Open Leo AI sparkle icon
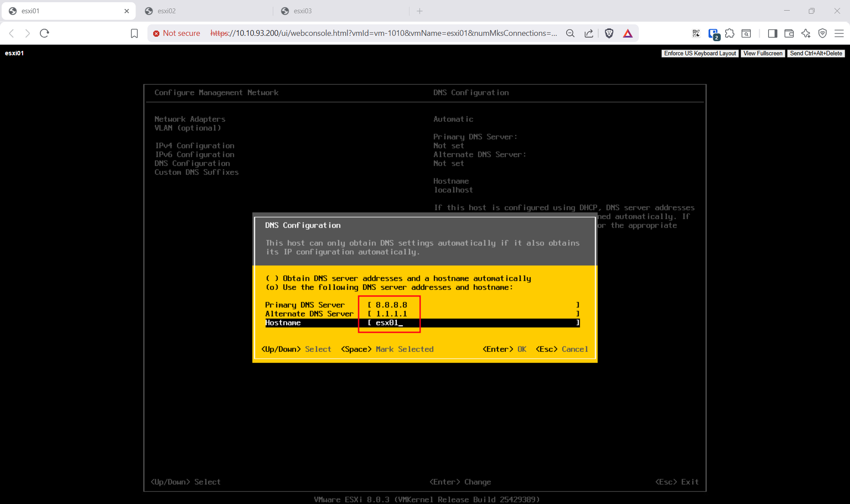Screen dimensions: 850x504 pos(806,33)
